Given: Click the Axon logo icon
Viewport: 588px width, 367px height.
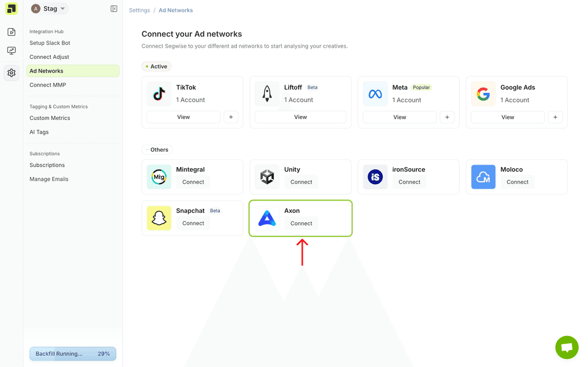Looking at the screenshot, I should (x=267, y=218).
